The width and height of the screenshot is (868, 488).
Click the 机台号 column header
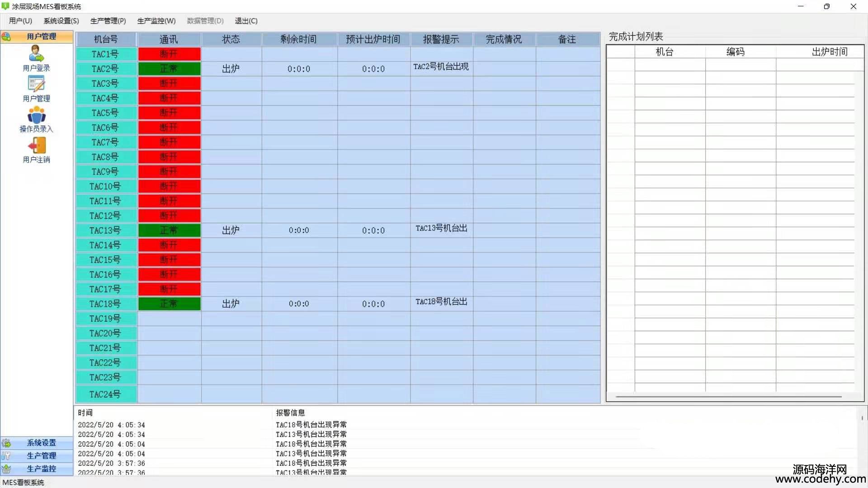click(106, 39)
